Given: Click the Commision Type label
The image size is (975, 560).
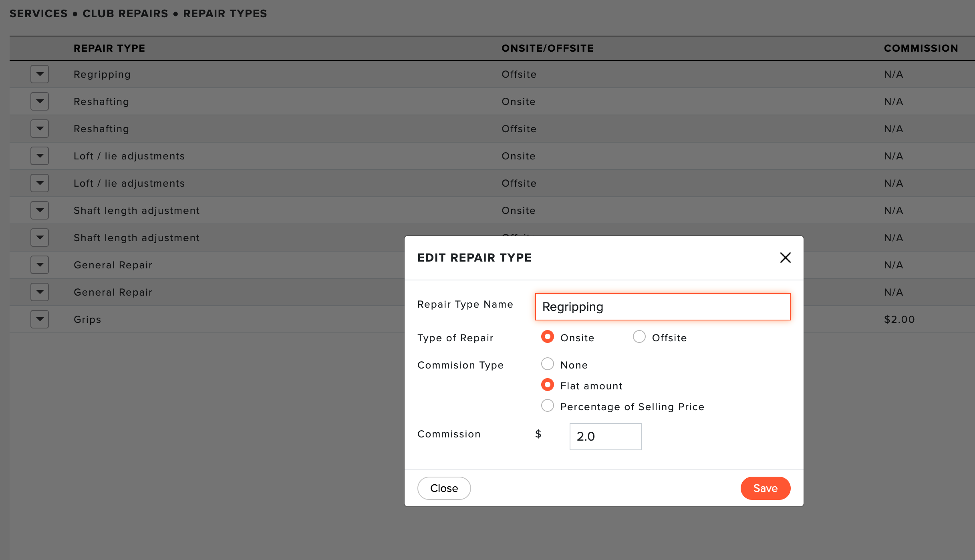Looking at the screenshot, I should [460, 365].
